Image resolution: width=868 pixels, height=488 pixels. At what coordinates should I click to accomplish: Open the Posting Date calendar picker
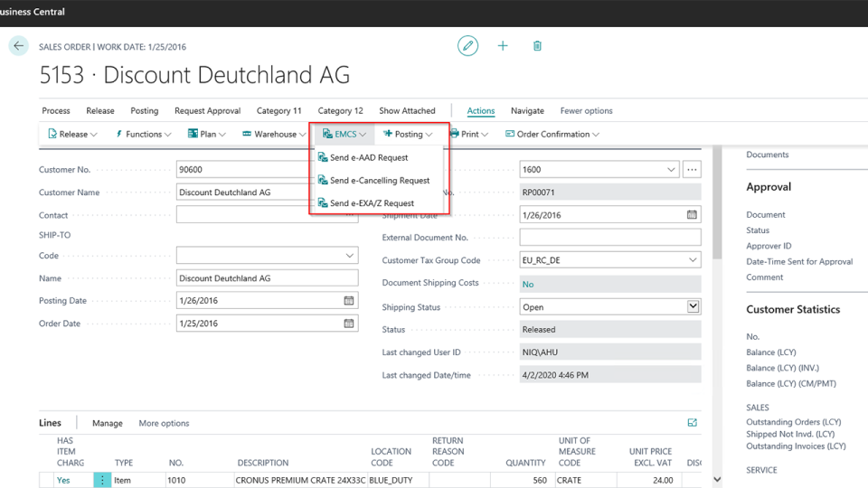pos(349,300)
